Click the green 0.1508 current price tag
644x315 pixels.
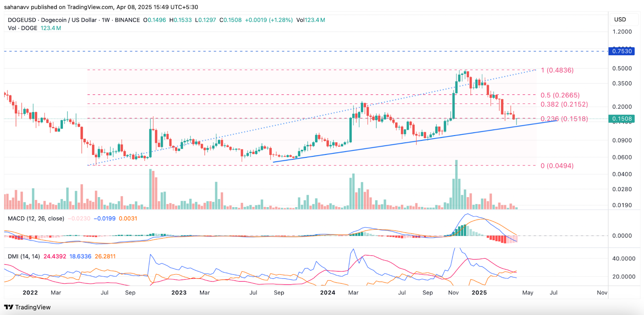[x=622, y=119]
